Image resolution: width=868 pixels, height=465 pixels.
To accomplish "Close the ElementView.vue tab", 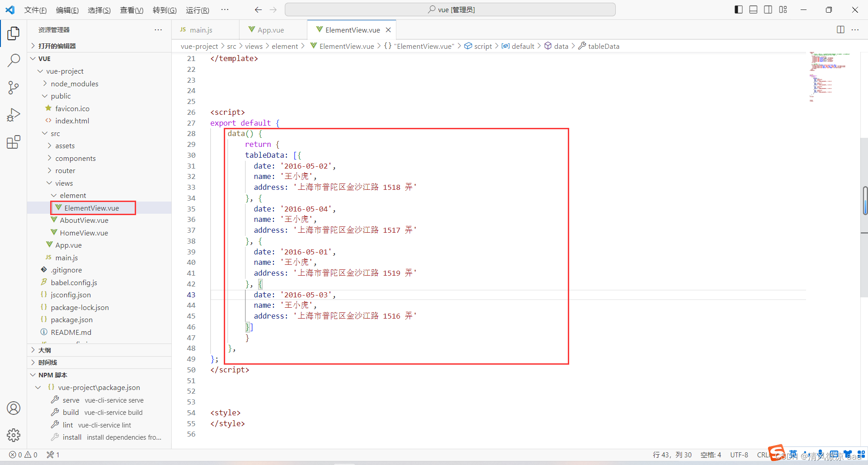I will (388, 30).
